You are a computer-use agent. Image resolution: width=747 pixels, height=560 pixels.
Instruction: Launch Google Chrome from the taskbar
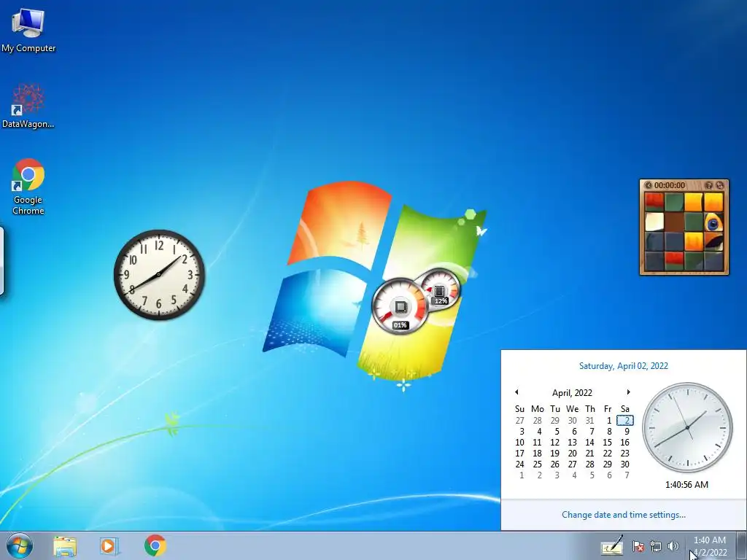click(155, 545)
